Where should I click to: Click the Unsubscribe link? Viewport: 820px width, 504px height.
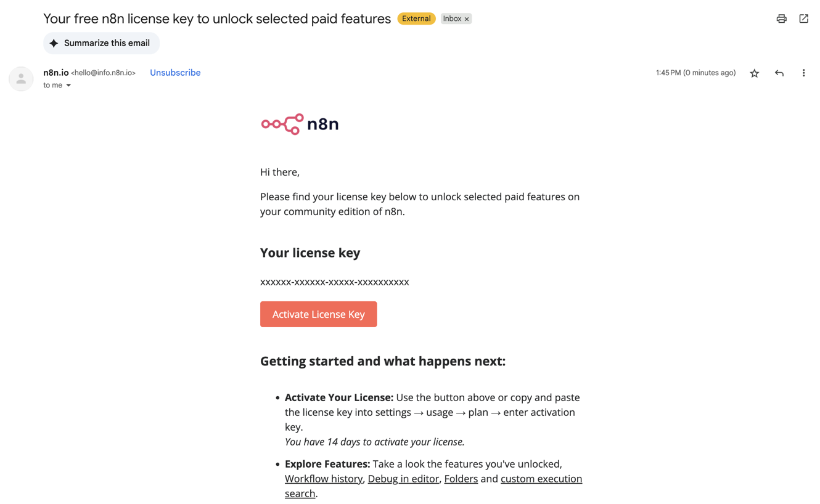[175, 73]
